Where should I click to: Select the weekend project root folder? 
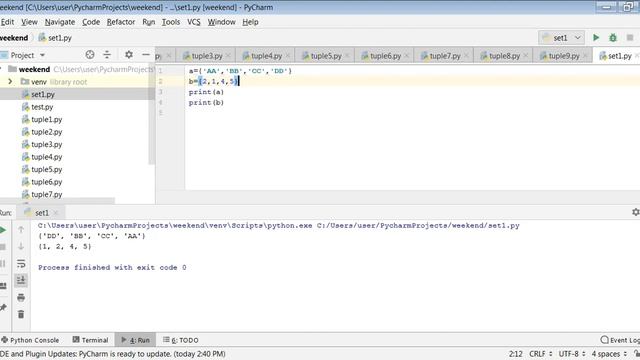click(34, 69)
